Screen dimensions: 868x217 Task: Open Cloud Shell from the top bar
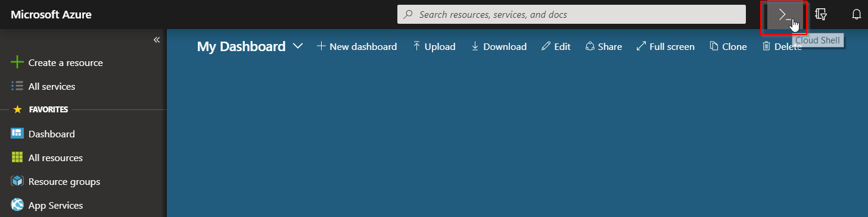pos(785,14)
